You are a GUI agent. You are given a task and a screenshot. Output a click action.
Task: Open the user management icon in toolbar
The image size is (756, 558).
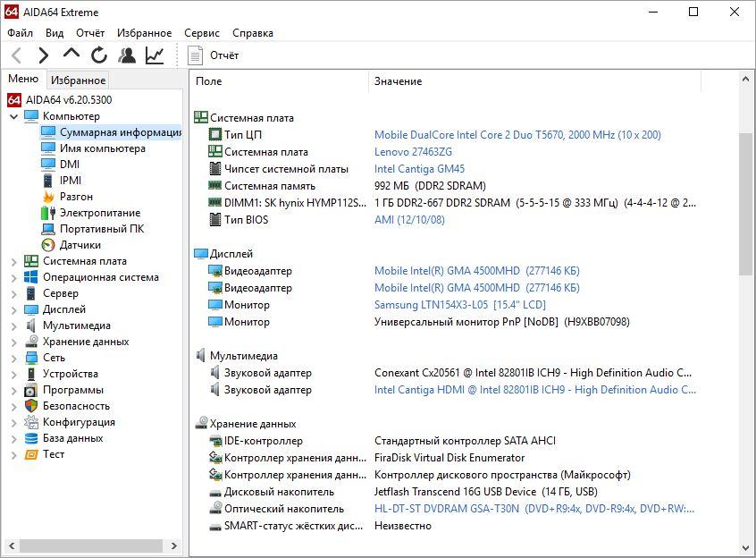pos(127,55)
